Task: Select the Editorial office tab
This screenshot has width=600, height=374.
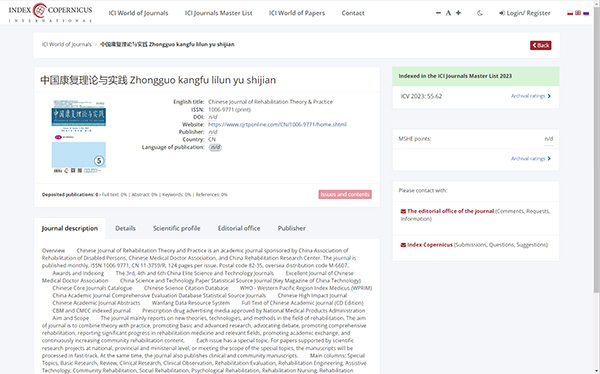Action: pos(239,228)
